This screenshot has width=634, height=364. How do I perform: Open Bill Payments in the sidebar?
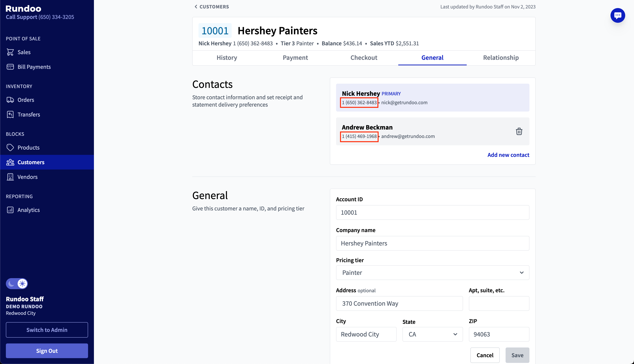click(x=47, y=67)
